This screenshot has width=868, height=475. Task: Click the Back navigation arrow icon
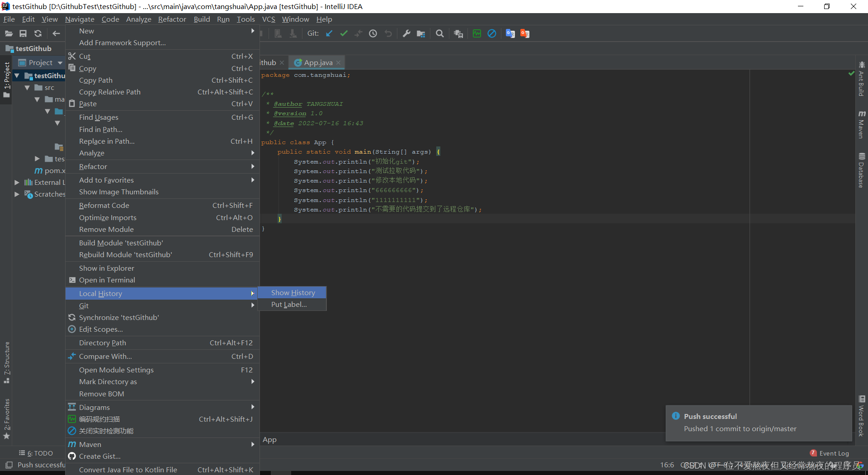pos(56,33)
